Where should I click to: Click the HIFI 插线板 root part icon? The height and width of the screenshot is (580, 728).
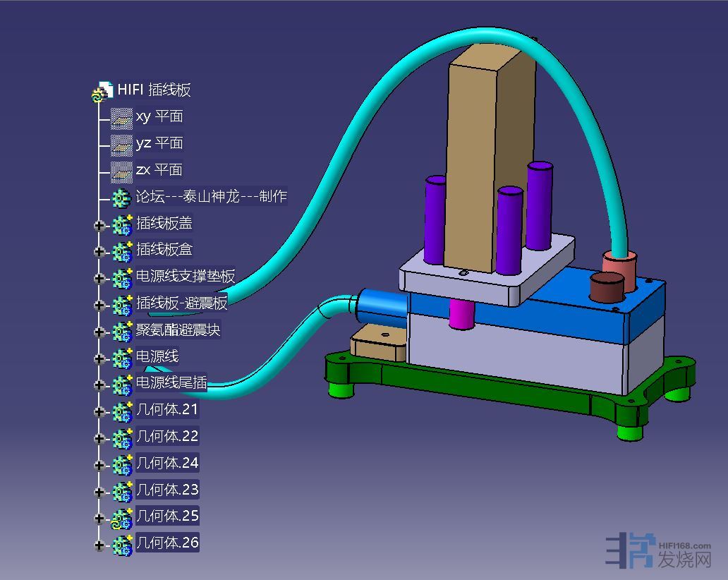(103, 91)
